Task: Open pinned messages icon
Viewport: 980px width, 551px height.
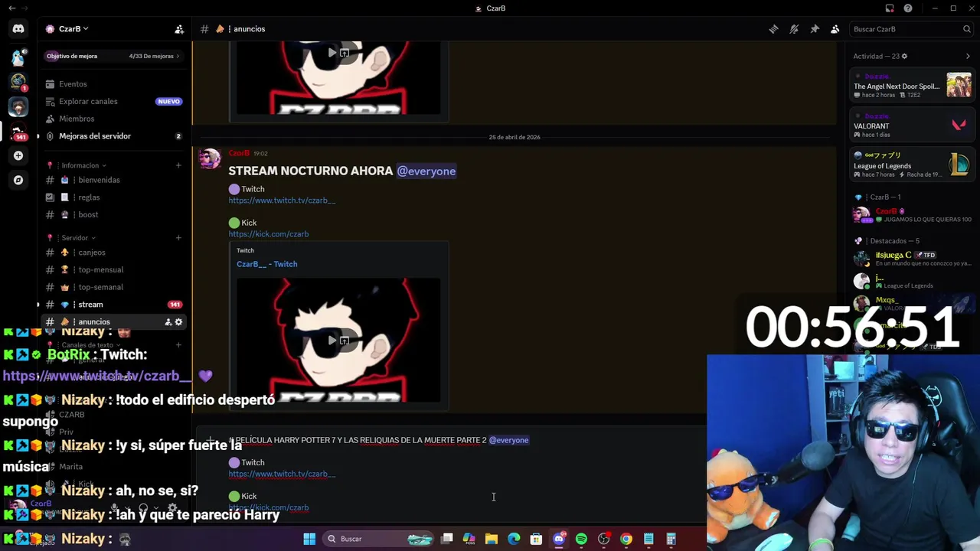Action: (815, 29)
